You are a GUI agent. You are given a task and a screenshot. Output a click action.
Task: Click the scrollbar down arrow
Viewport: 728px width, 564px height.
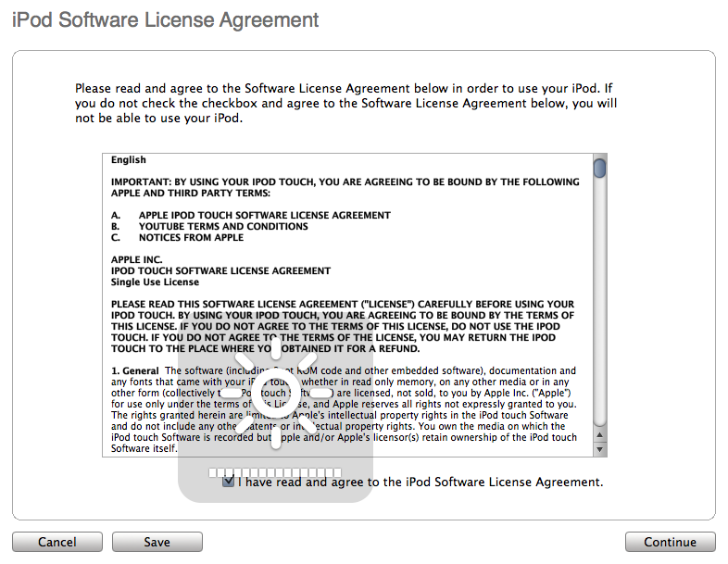pyautogui.click(x=600, y=449)
